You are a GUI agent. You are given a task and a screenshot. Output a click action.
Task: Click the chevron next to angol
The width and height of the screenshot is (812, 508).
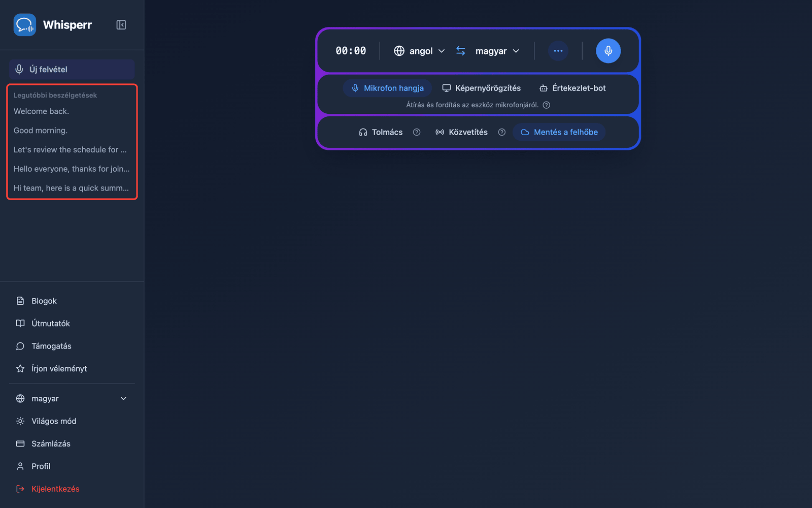[x=442, y=51]
